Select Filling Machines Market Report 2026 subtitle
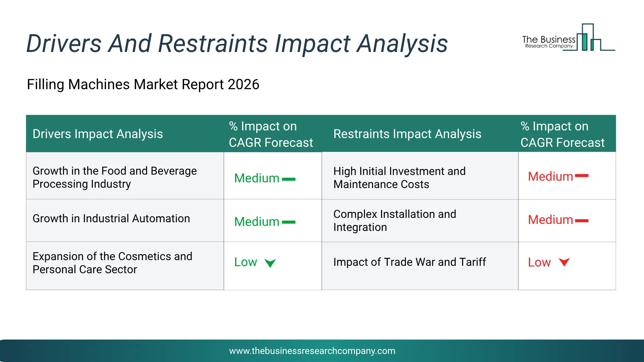 [x=143, y=84]
